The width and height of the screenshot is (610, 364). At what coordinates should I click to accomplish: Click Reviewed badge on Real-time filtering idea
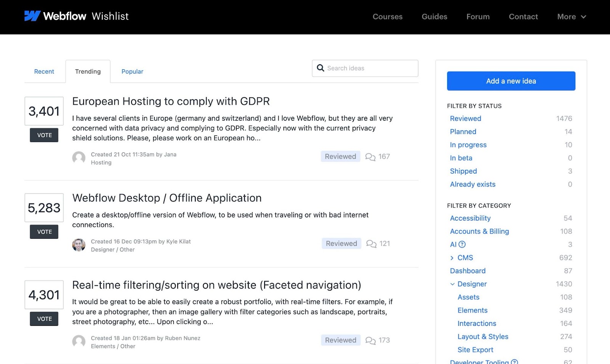tap(341, 340)
